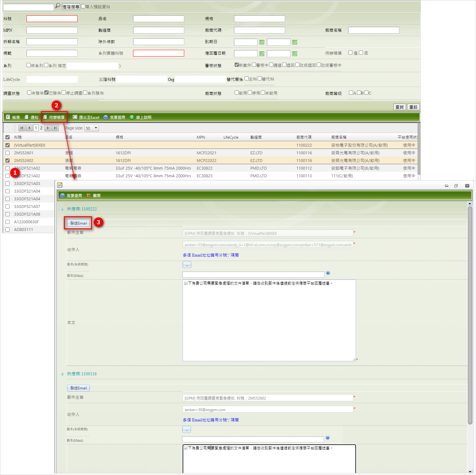Click scroll-down arrow of popup scrollbar
The height and width of the screenshot is (475, 476).
pyautogui.click(x=470, y=471)
